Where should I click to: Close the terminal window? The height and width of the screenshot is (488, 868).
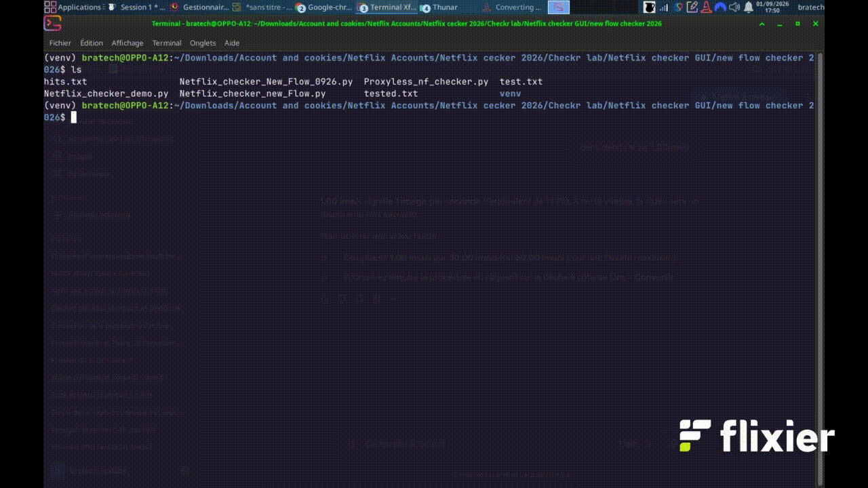[816, 24]
